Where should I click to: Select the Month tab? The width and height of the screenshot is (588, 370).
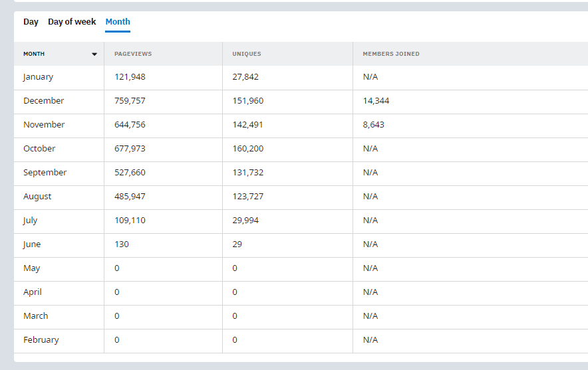(x=118, y=22)
